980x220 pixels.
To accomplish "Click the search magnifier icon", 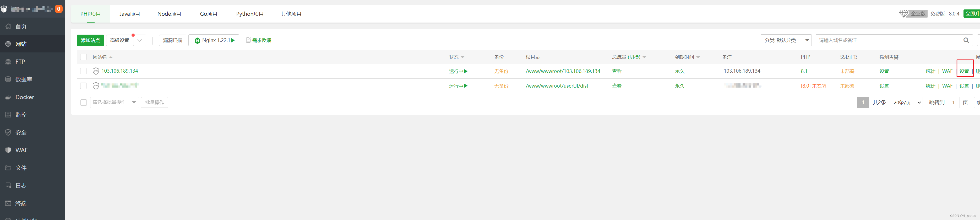I will click(966, 40).
